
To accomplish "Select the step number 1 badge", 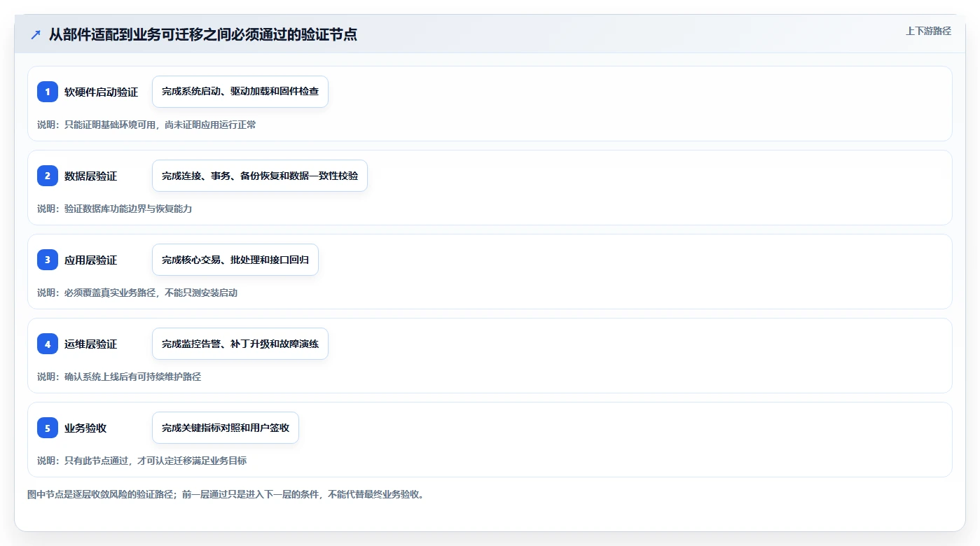I will click(x=48, y=92).
